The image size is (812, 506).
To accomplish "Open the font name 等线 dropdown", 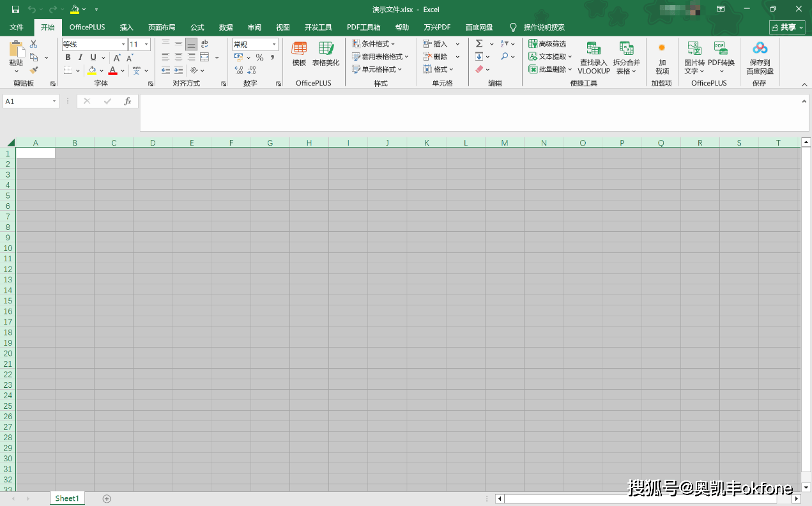I will 123,45.
